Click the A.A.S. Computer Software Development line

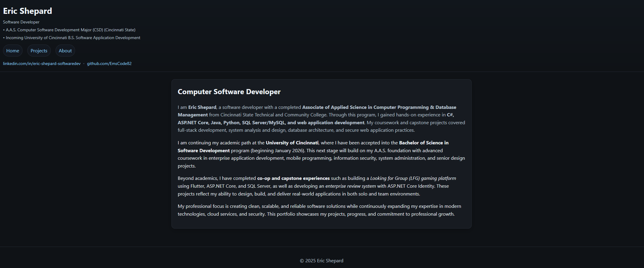[69, 30]
